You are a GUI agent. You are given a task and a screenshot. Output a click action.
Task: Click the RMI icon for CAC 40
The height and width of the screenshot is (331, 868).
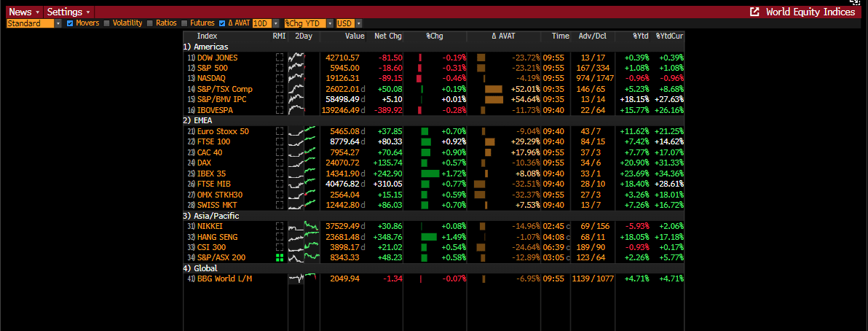coord(280,152)
